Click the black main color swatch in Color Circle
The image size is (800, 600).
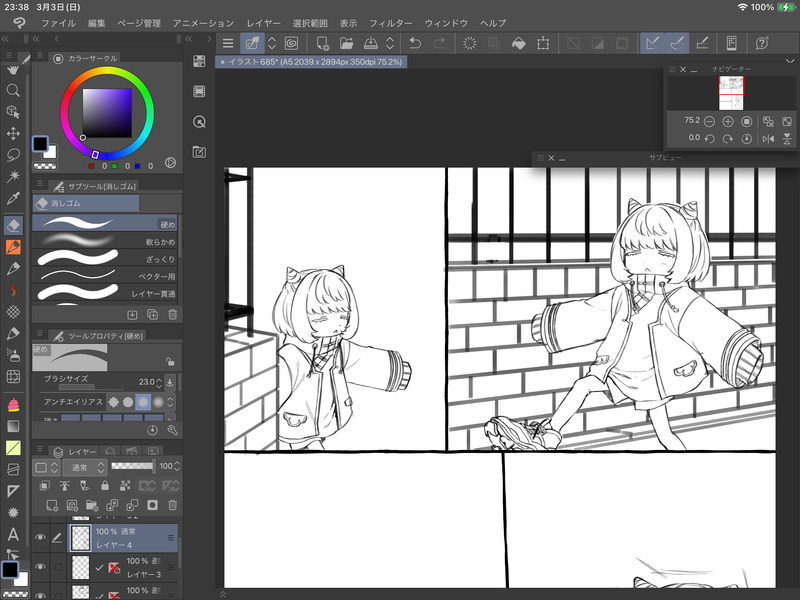40,143
